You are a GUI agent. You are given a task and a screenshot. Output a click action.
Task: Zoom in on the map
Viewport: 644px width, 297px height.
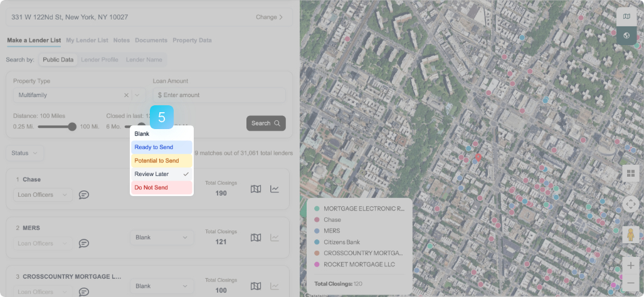click(x=631, y=266)
